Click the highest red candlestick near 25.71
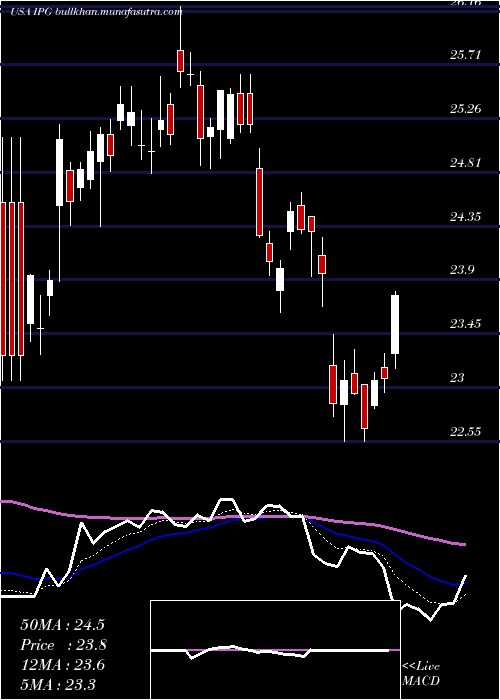 click(x=180, y=61)
